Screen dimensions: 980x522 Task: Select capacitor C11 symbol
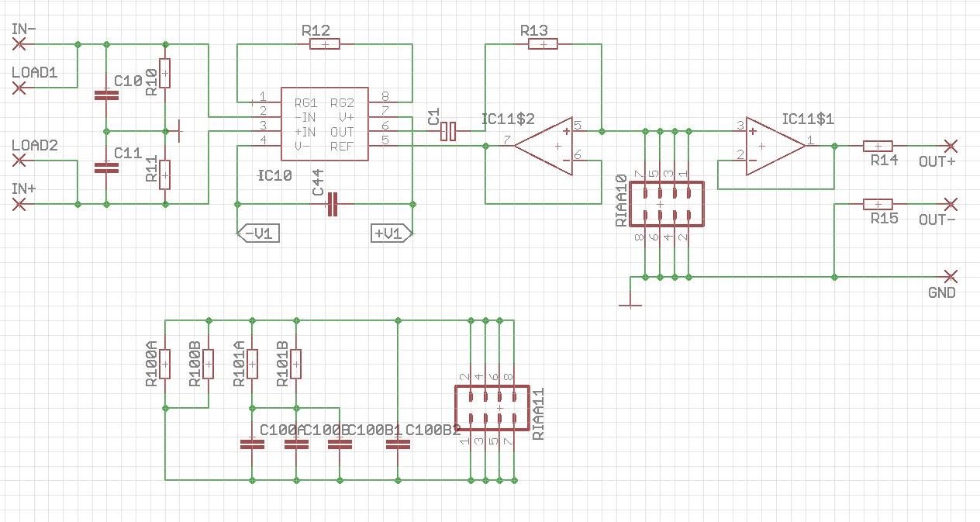coord(106,167)
